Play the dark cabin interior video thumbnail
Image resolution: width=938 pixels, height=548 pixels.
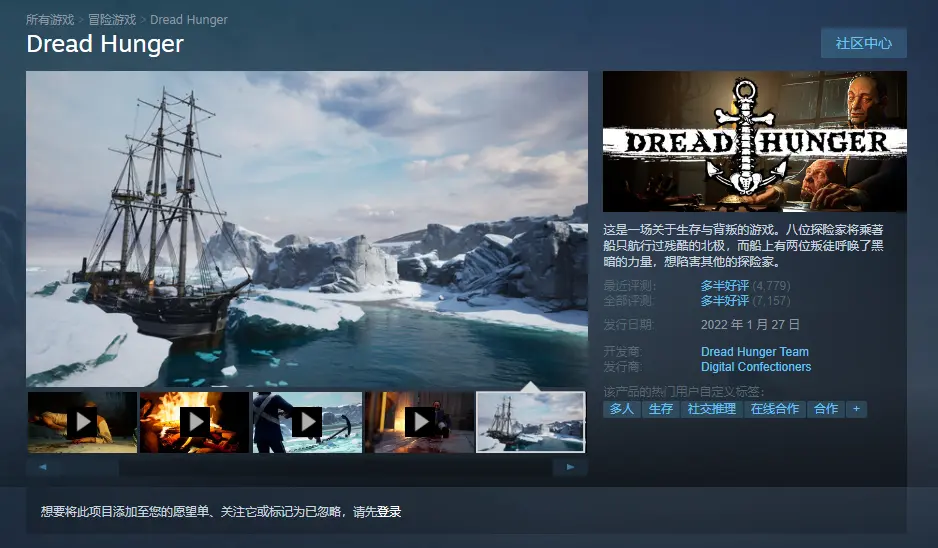419,422
